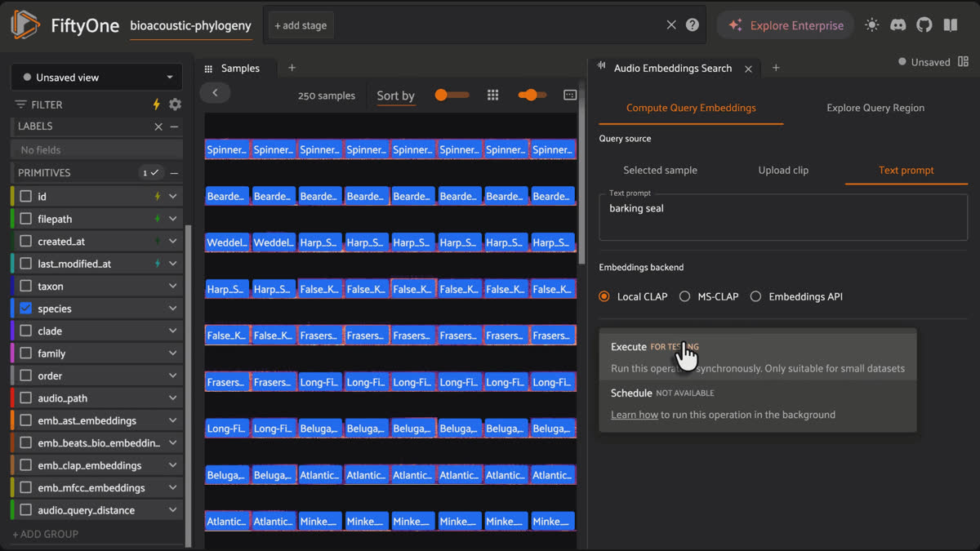Image resolution: width=980 pixels, height=551 pixels.
Task: Open the Sort by control
Action: coord(395,96)
